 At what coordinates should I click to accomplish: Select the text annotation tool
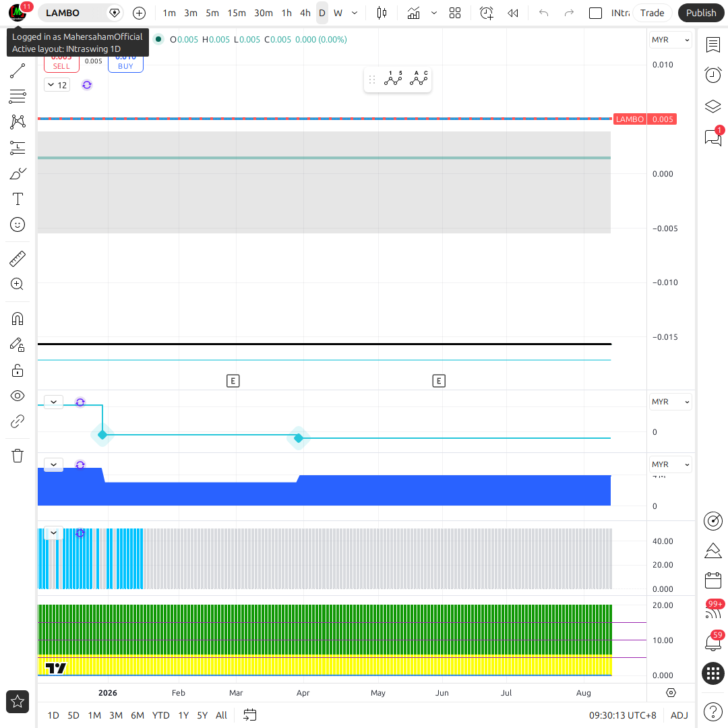[17, 199]
